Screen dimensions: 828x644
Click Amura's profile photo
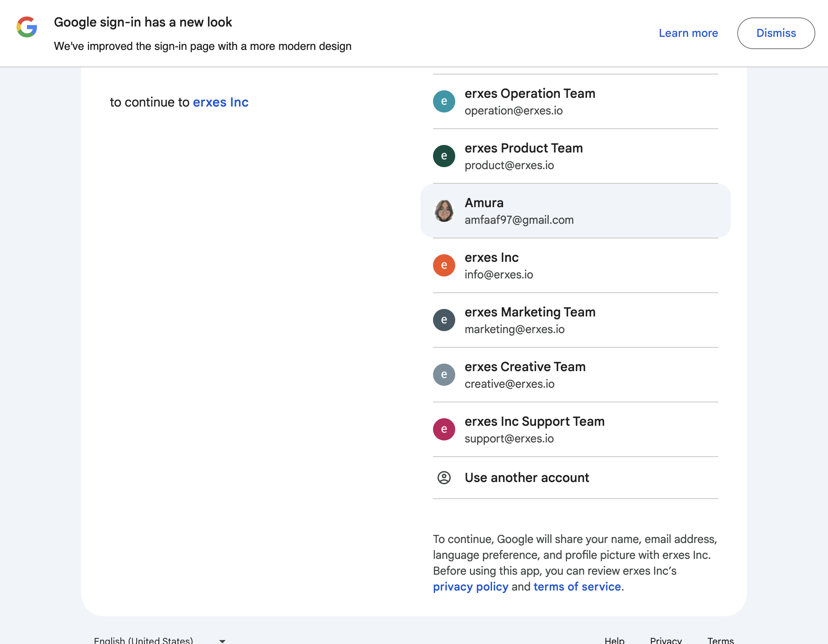tap(444, 211)
